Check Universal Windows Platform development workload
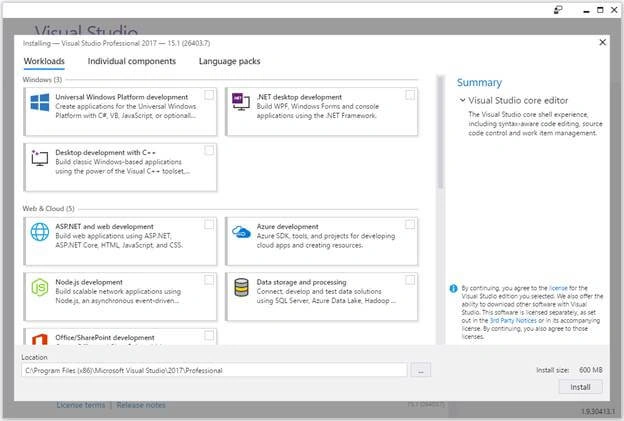 [209, 95]
